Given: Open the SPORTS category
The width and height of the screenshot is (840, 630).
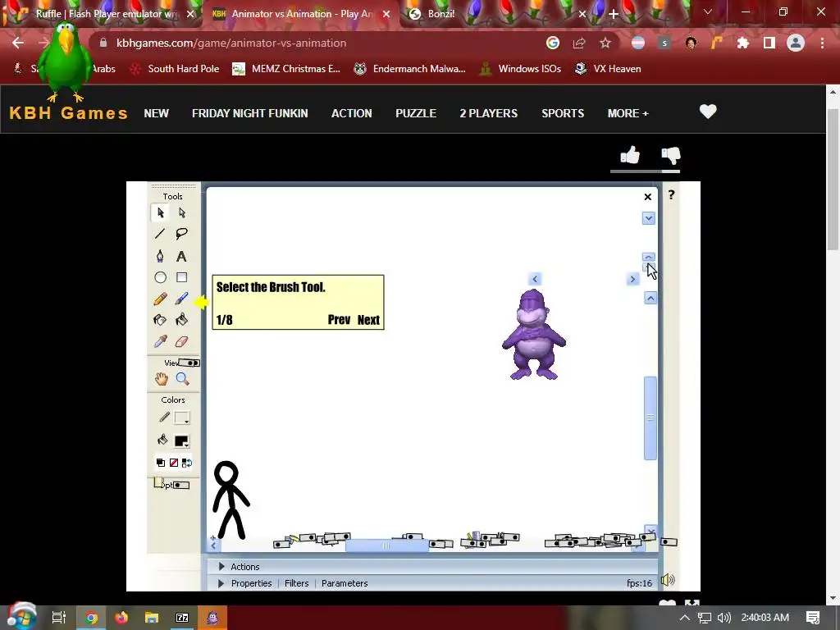Looking at the screenshot, I should point(563,113).
